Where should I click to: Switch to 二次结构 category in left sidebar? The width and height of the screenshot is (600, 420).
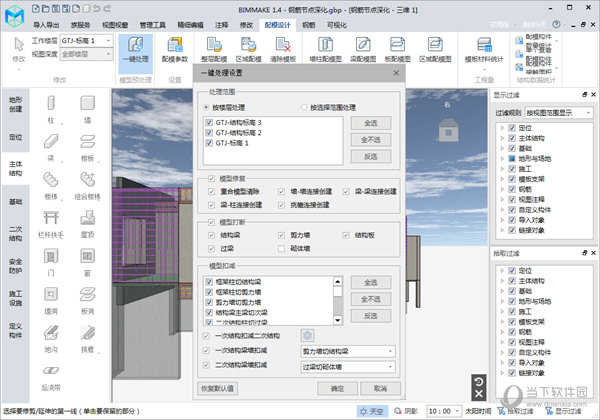point(15,234)
